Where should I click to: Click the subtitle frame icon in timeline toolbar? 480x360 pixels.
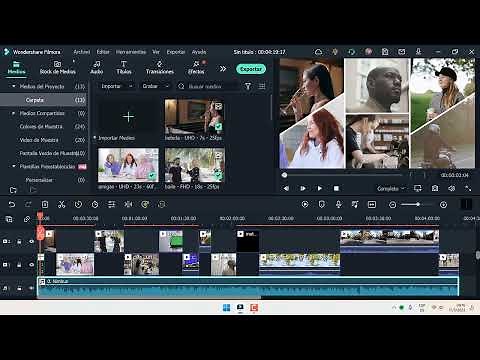[x=372, y=204]
